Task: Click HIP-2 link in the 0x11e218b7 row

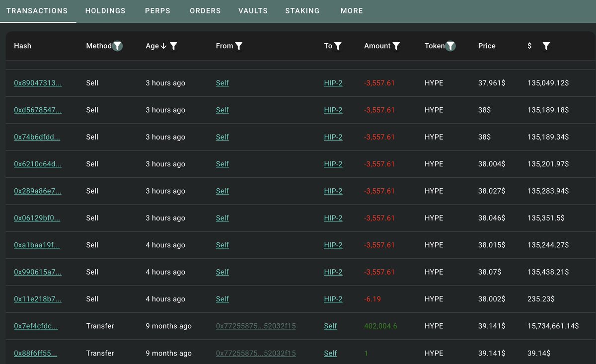Action: pos(333,299)
